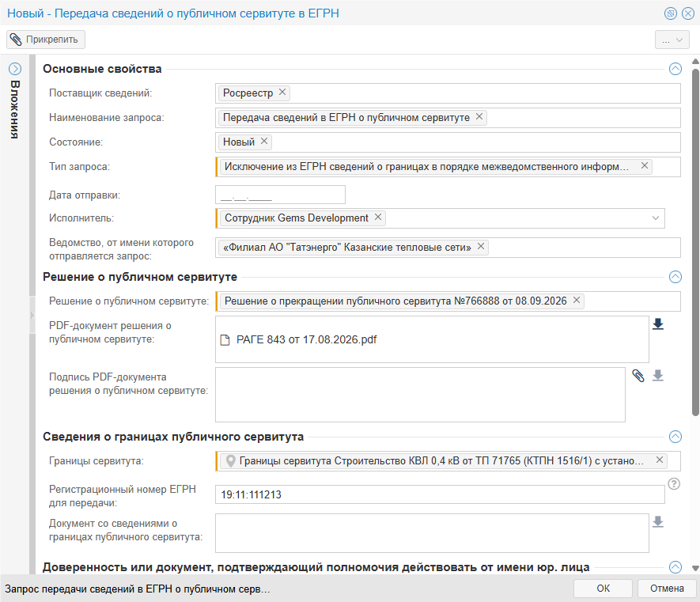
Task: Remove the Татэнерго department tag
Action: (x=481, y=247)
